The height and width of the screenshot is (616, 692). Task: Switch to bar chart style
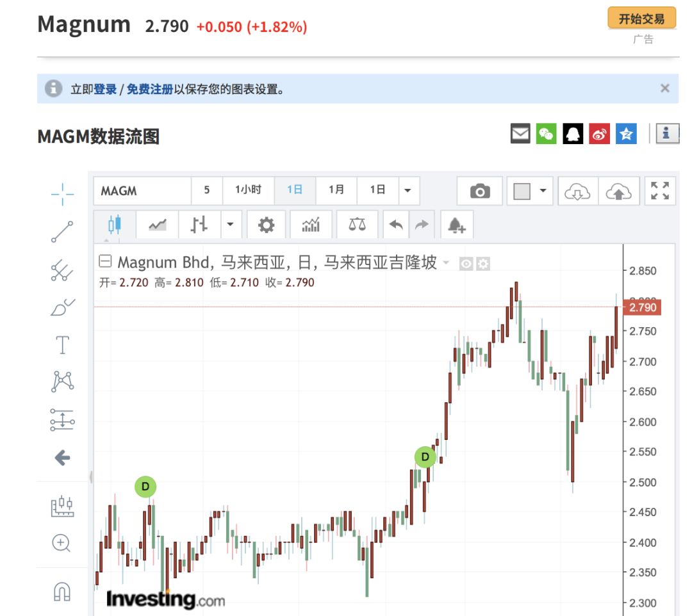199,225
